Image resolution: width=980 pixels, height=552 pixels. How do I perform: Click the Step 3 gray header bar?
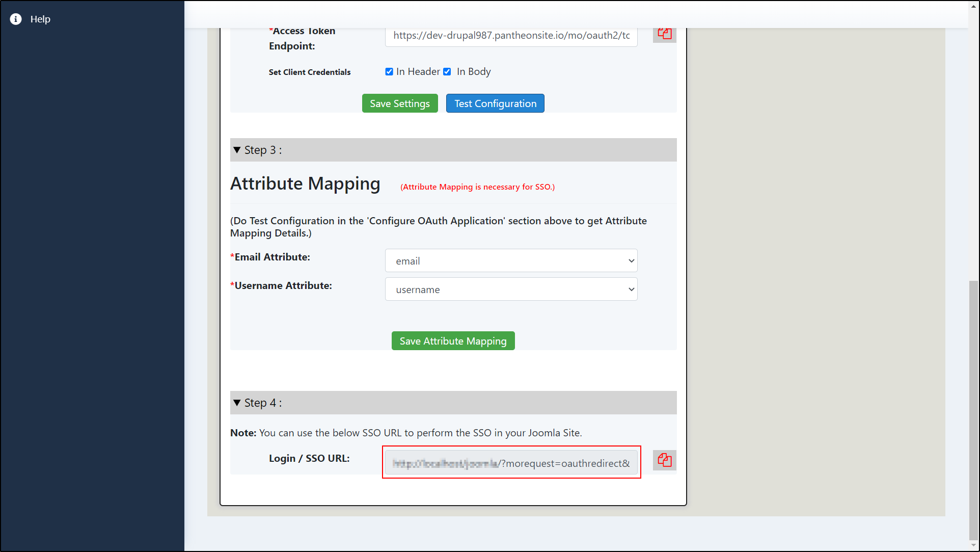point(453,149)
